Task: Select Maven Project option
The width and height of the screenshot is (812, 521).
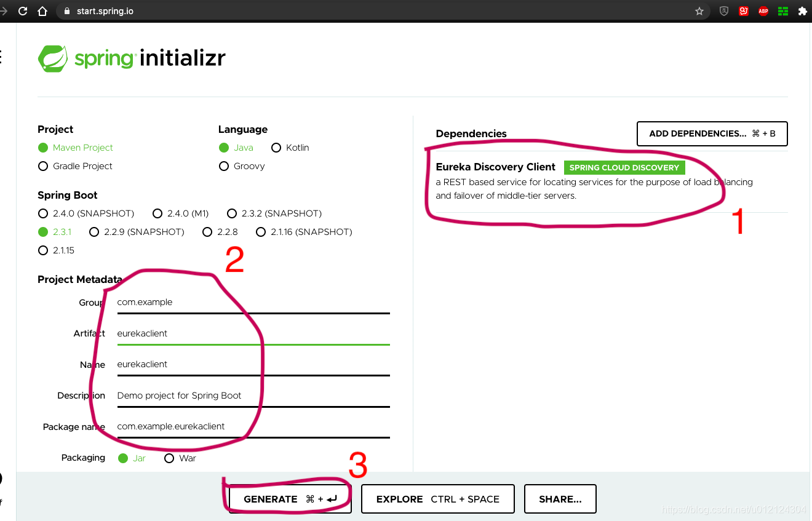Action: (76, 148)
